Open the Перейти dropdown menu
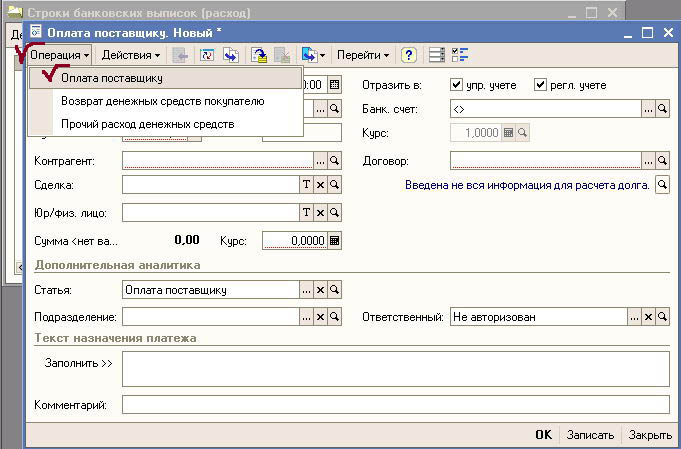681x449 pixels. tap(362, 55)
